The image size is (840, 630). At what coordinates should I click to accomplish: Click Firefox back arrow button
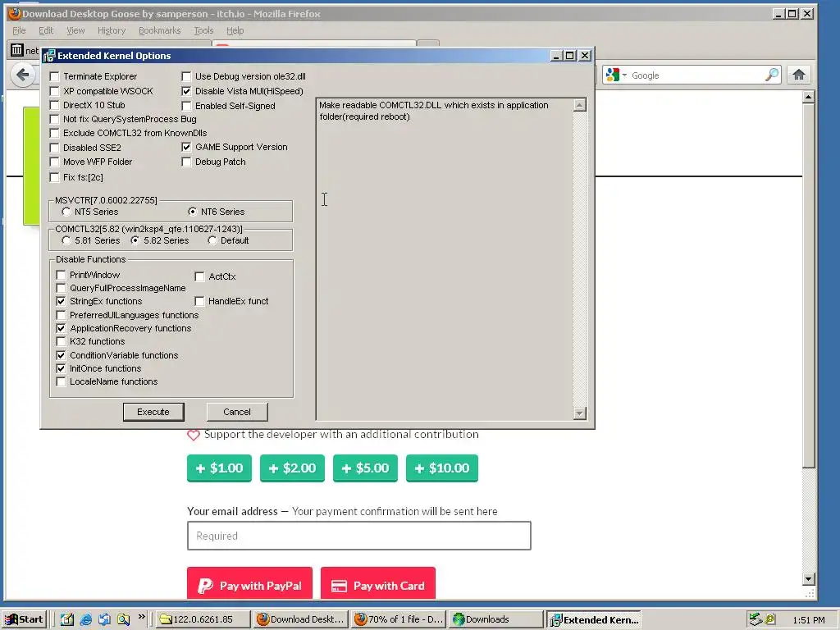point(22,75)
